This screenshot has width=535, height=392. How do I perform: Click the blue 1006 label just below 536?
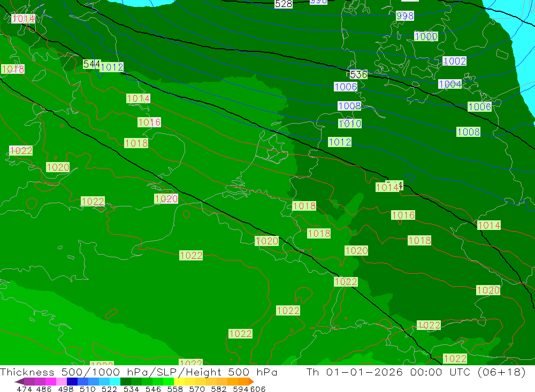point(346,87)
